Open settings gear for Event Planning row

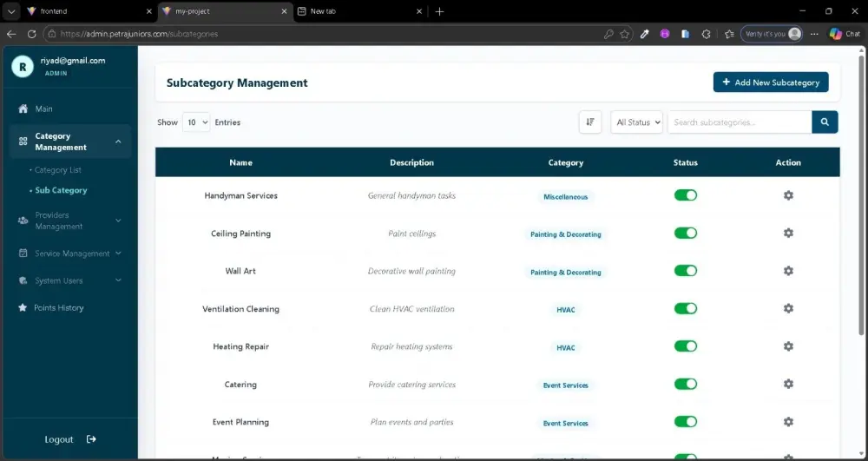tap(788, 422)
